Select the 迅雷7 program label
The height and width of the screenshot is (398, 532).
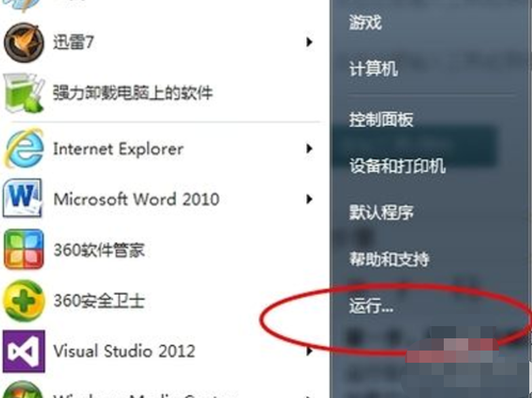73,42
